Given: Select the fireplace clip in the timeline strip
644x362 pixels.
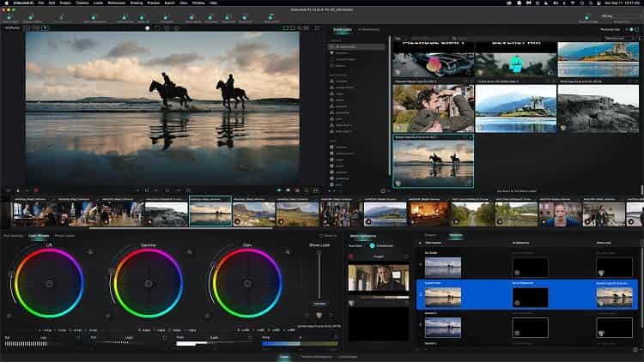Looking at the screenshot, I should 428,214.
